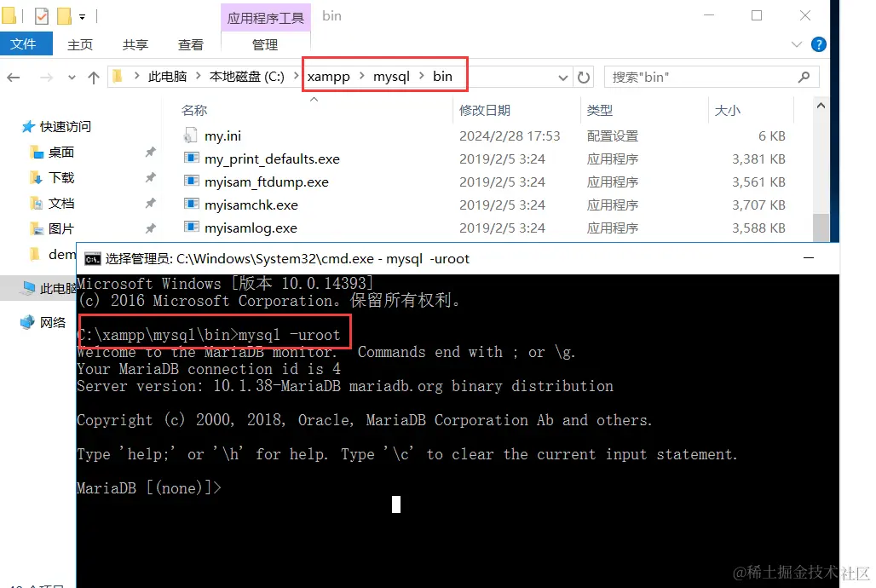Click the search magnifier icon
Image resolution: width=876 pixels, height=588 pixels.
click(x=804, y=78)
